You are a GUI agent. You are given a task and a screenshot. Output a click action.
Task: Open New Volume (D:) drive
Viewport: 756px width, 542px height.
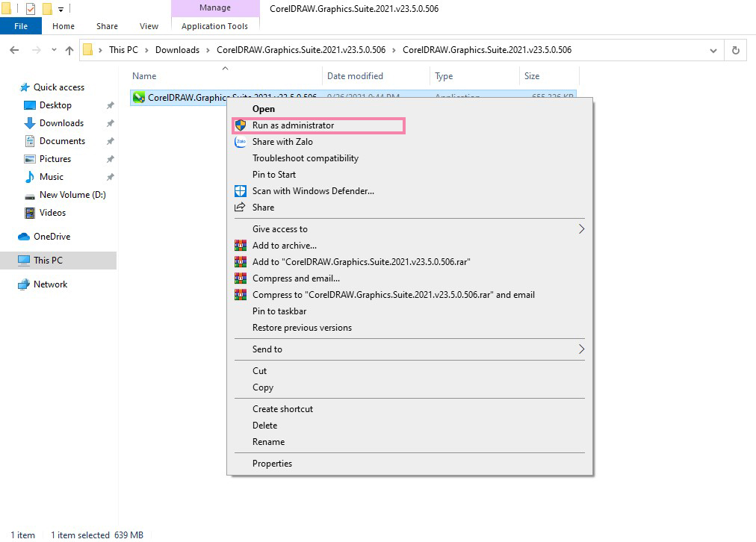(x=72, y=195)
